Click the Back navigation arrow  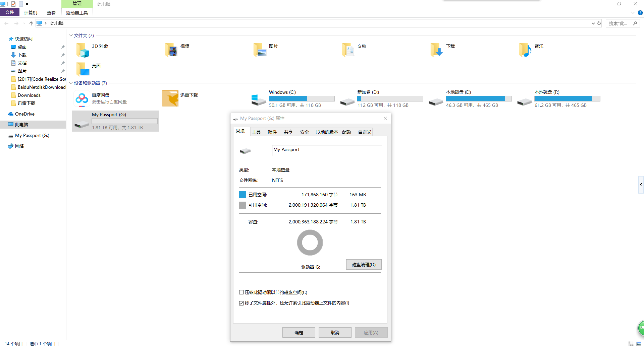pyautogui.click(x=6, y=23)
